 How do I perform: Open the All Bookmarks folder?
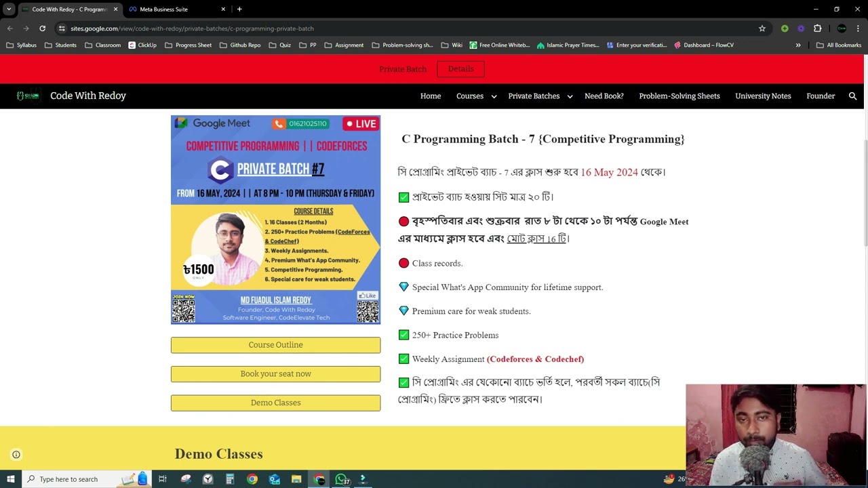pos(839,45)
